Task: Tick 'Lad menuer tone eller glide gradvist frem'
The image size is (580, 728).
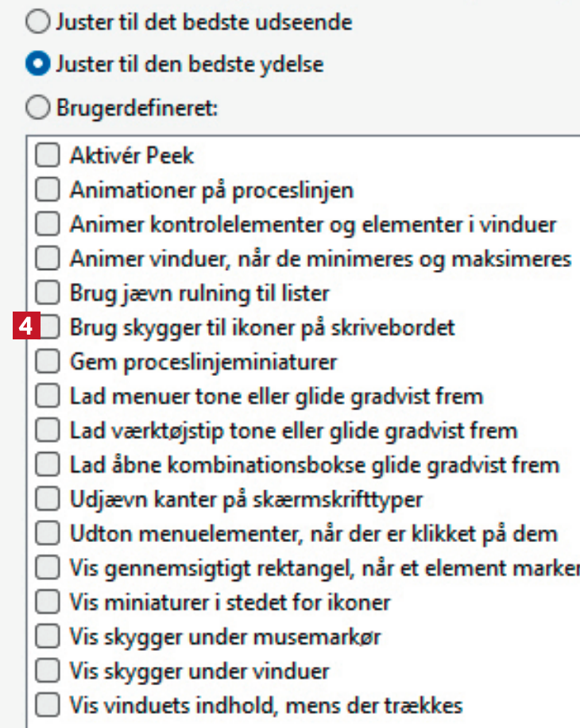Action: click(48, 396)
